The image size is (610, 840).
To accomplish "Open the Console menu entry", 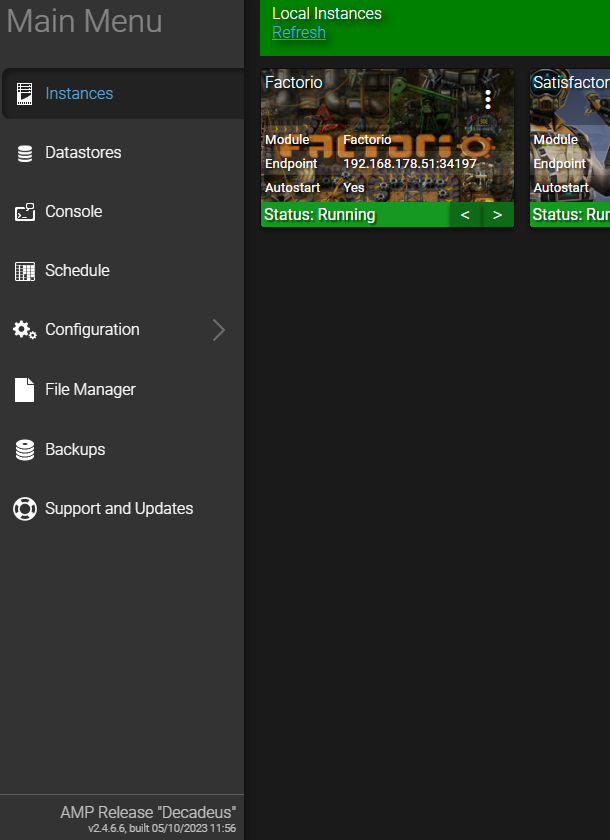I will click(x=123, y=212).
